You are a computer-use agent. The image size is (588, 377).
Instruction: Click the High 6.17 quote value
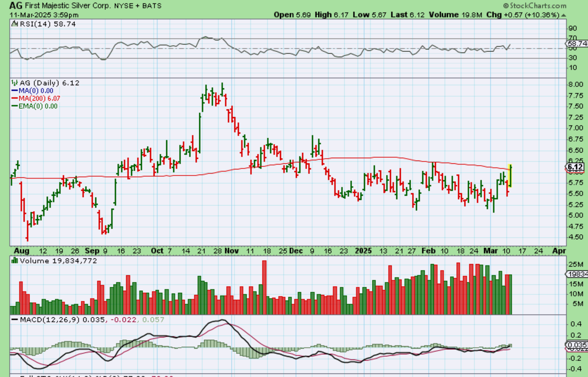pos(331,15)
